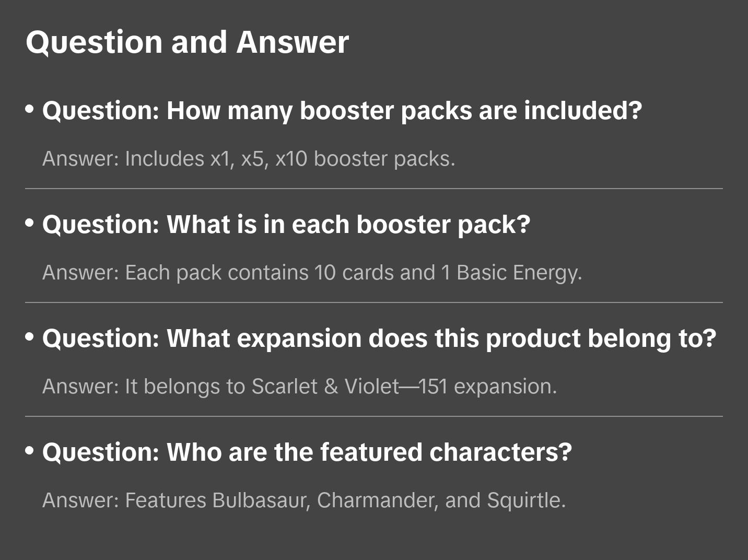Click the "Question and Answer" heading
The height and width of the screenshot is (560, 748).
187,42
